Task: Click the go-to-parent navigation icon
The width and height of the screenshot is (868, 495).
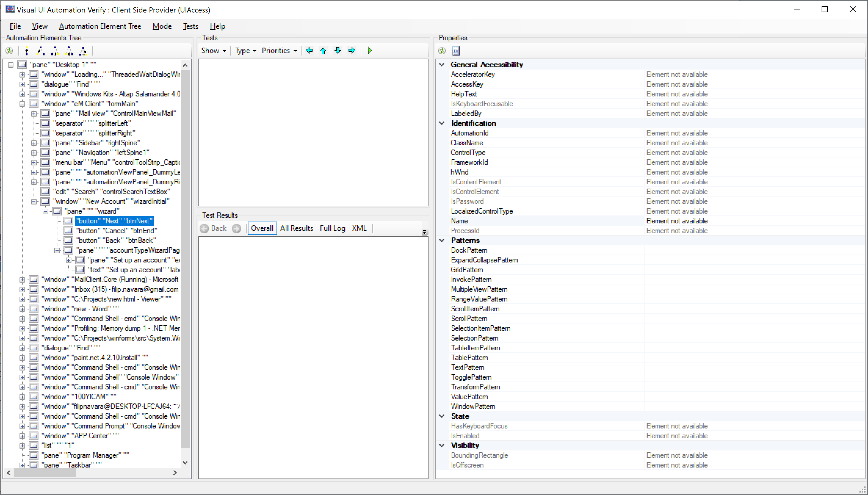Action: point(27,51)
